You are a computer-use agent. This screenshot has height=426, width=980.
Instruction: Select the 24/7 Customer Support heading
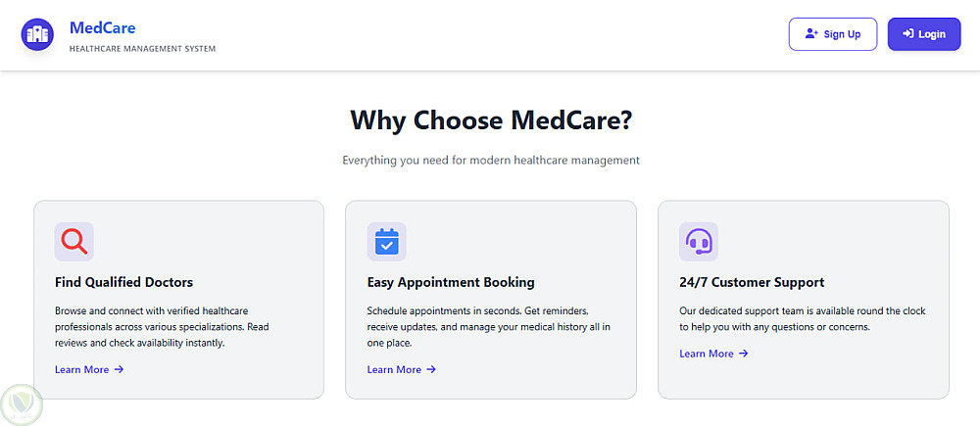pyautogui.click(x=752, y=282)
